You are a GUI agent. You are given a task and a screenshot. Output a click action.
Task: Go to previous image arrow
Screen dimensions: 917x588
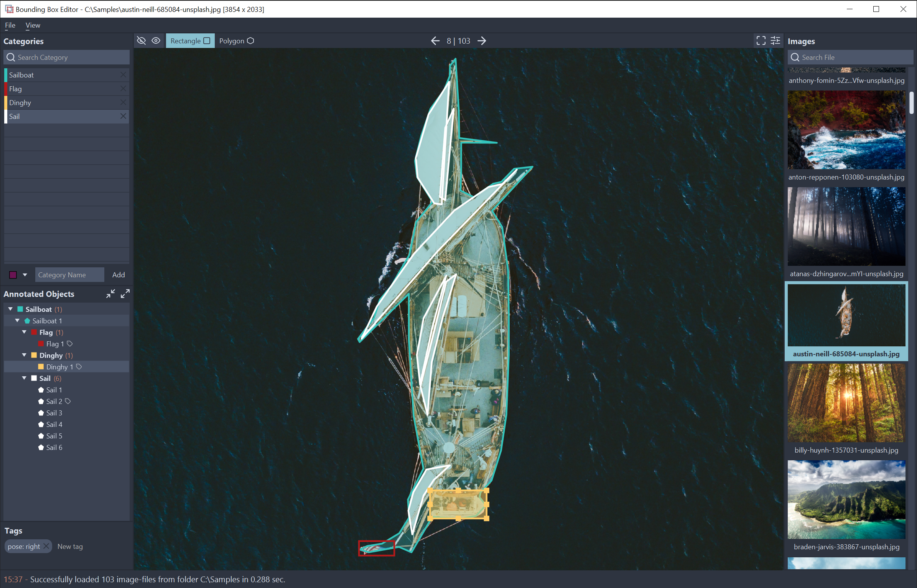[435, 41]
